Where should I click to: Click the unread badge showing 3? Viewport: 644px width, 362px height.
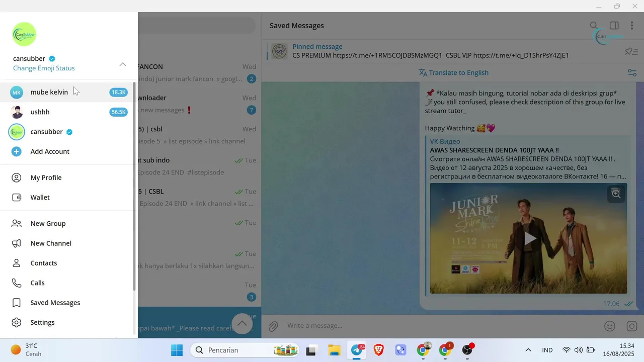pos(252,297)
